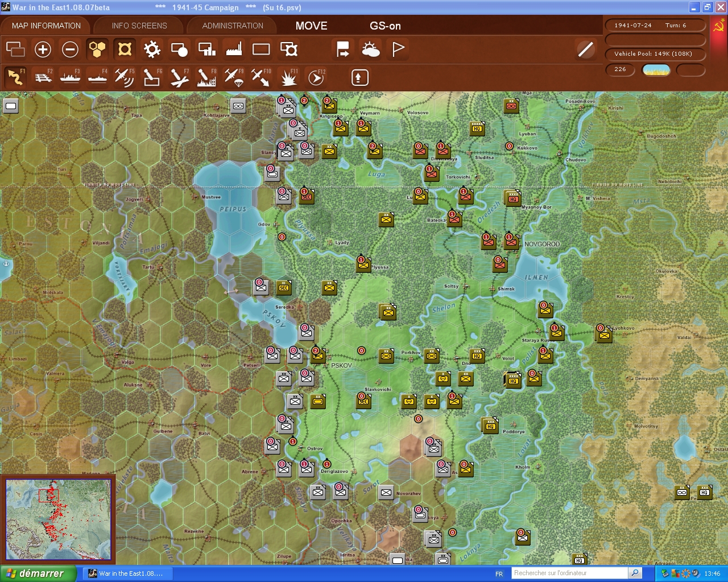Focus the Rechercher sur l'ordinateur search field
The width and height of the screenshot is (728, 582).
(x=570, y=573)
